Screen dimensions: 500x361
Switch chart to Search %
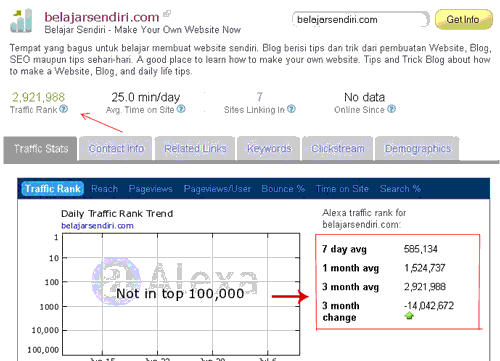click(x=400, y=189)
